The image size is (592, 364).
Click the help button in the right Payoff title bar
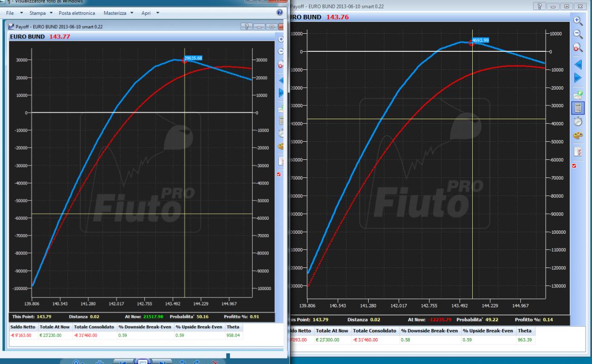tap(539, 6)
